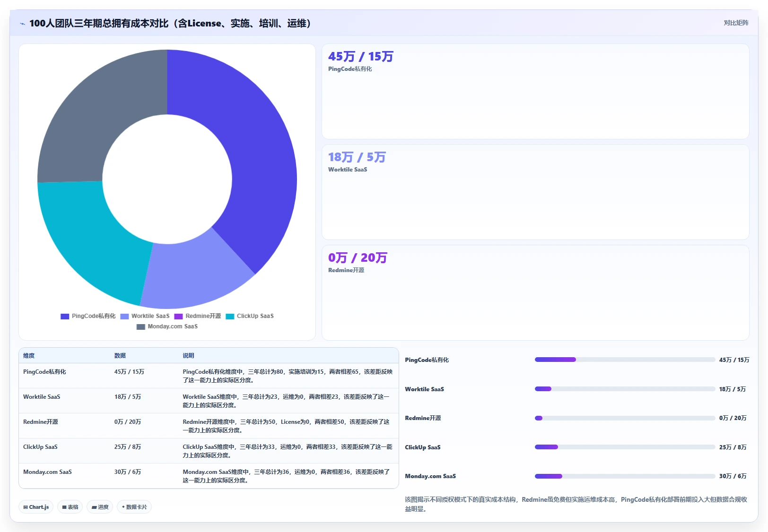
Task: Click the PingCode私有化 progress bar
Action: click(x=625, y=360)
